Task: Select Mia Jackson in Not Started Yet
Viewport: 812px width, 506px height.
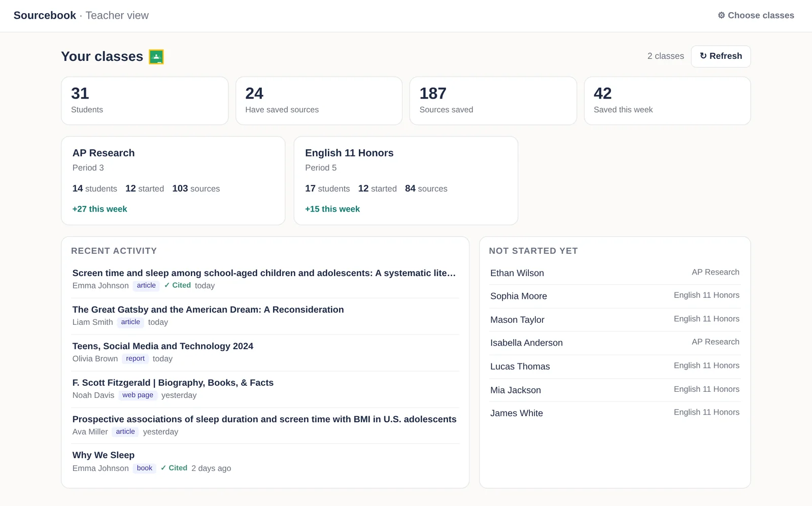Action: click(x=615, y=390)
